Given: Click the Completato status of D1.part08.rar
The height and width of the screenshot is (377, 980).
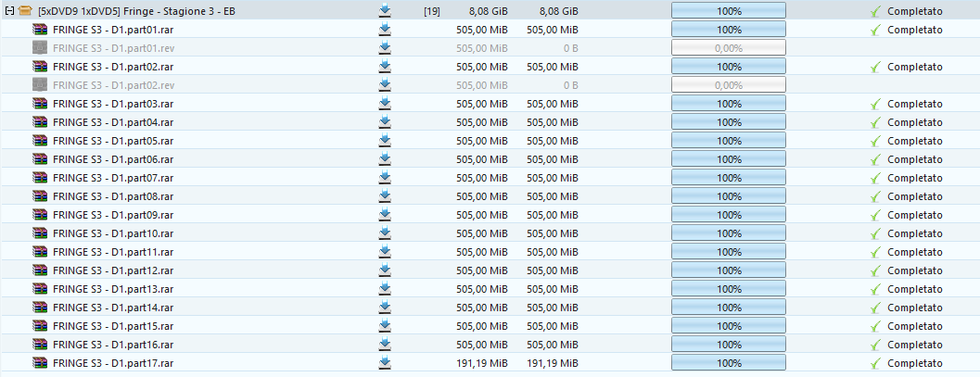Looking at the screenshot, I should click(x=915, y=196).
